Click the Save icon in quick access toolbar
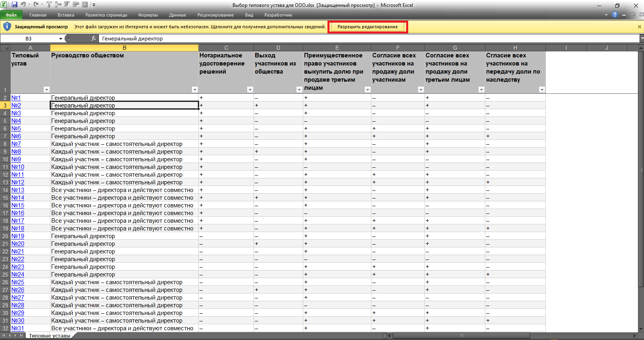This screenshot has height=340, width=644. click(15, 4)
